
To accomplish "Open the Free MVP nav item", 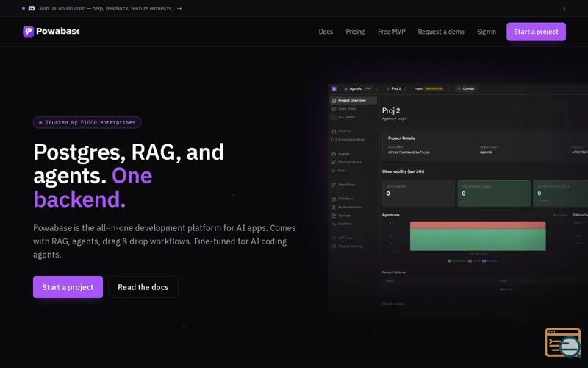I will click(392, 32).
